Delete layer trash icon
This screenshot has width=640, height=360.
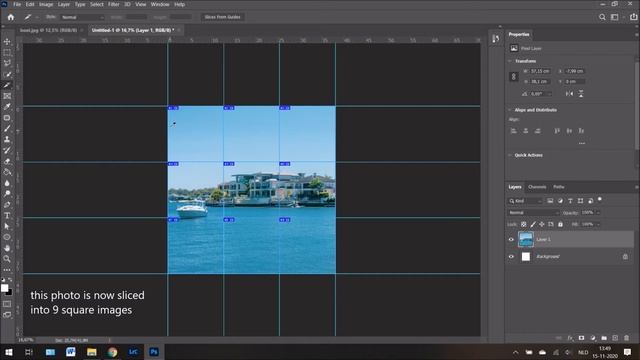point(626,338)
